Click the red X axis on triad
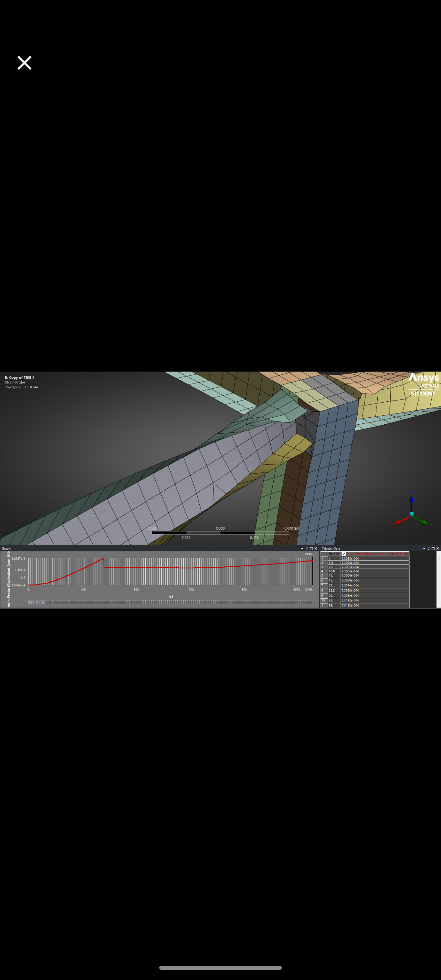The height and width of the screenshot is (980, 441). pyautogui.click(x=402, y=520)
